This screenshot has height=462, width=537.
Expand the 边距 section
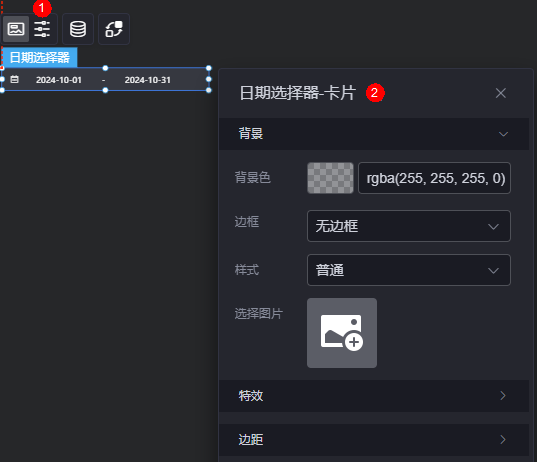click(x=374, y=439)
